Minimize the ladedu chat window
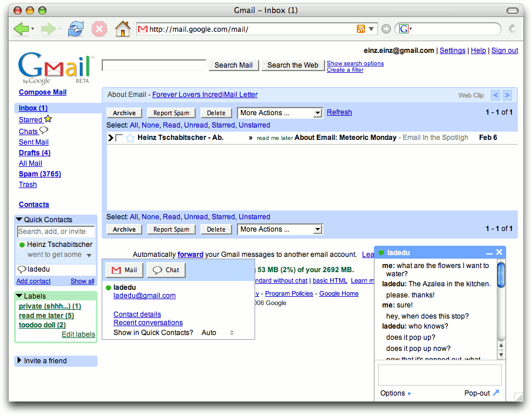The image size is (532, 415). pos(489,252)
